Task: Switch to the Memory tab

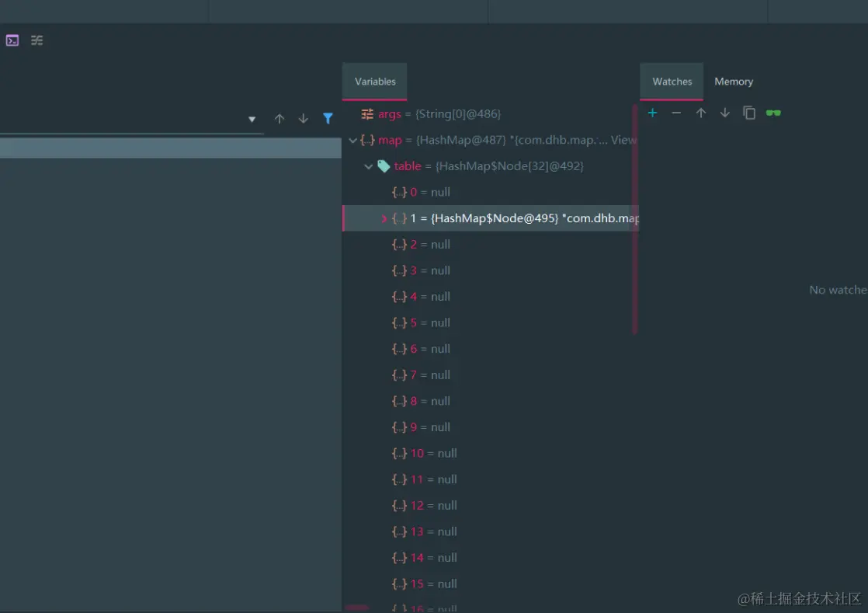Action: (734, 82)
